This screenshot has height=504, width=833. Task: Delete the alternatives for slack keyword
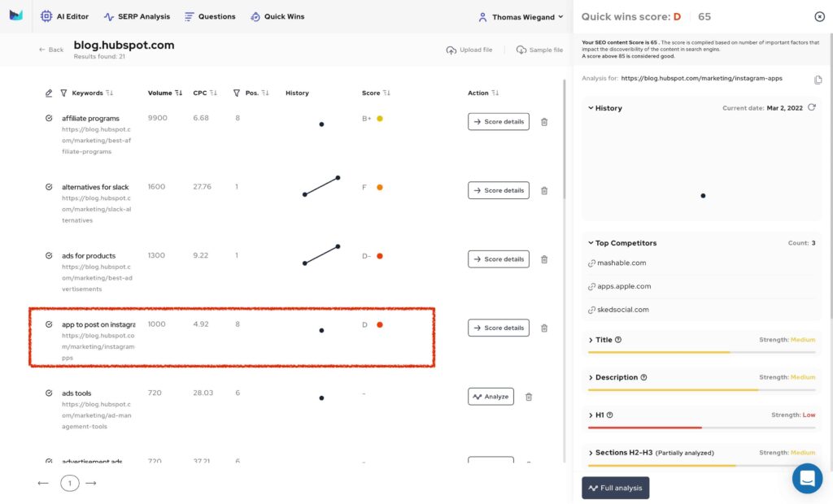tap(544, 191)
